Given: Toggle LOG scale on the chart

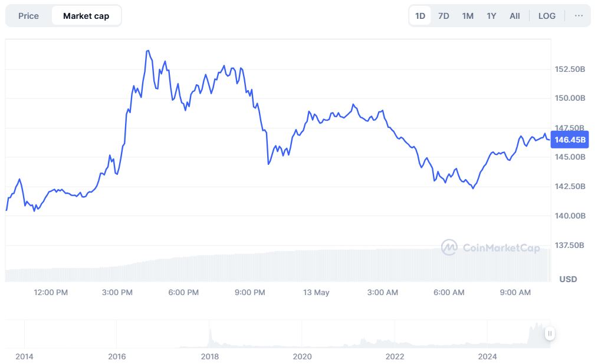Looking at the screenshot, I should click(x=547, y=16).
